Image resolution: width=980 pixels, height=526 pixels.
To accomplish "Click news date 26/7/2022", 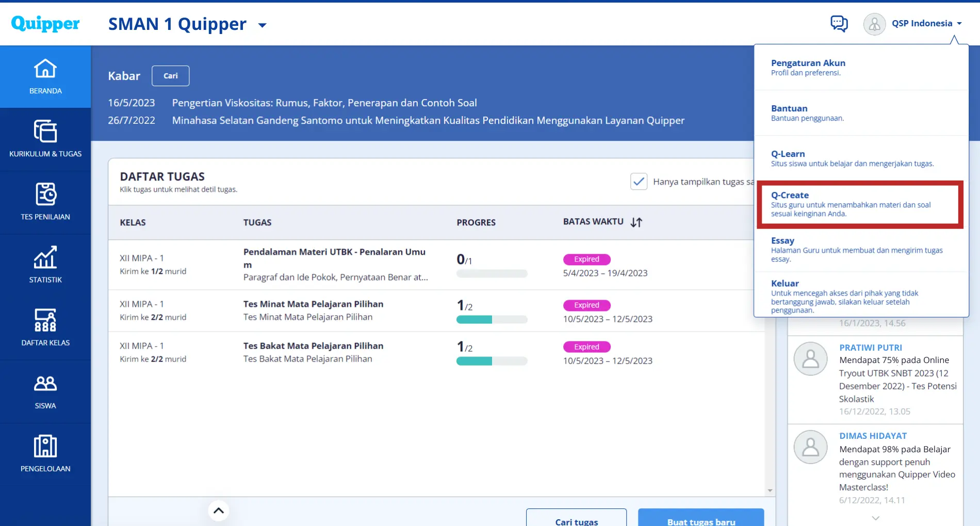I will click(x=131, y=120).
